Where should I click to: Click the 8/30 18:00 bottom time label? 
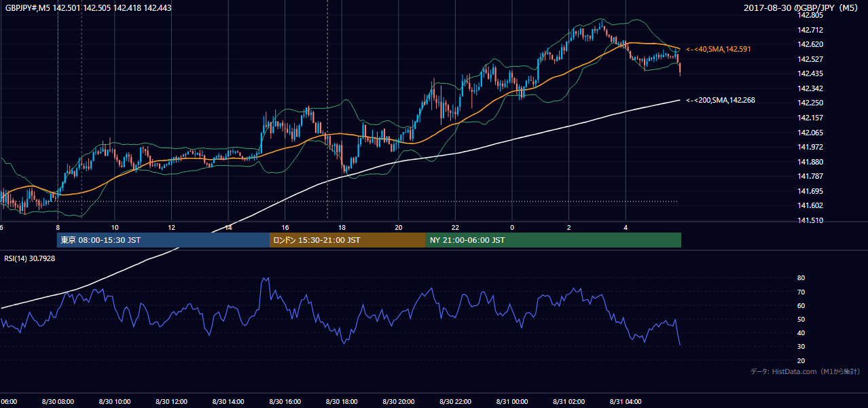click(341, 402)
